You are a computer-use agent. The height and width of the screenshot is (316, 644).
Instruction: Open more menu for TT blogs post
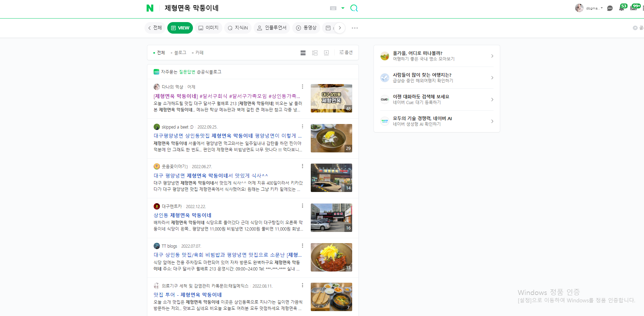pyautogui.click(x=302, y=246)
